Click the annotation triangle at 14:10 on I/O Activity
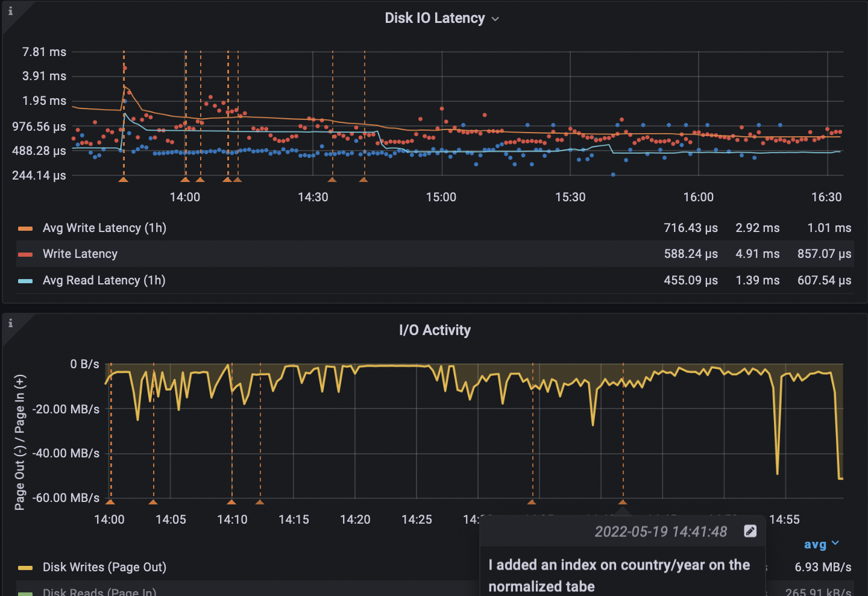The width and height of the screenshot is (868, 596). coord(231,502)
